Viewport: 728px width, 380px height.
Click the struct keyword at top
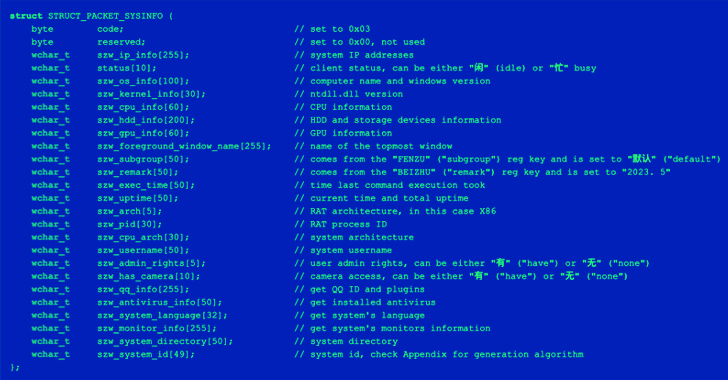click(26, 16)
